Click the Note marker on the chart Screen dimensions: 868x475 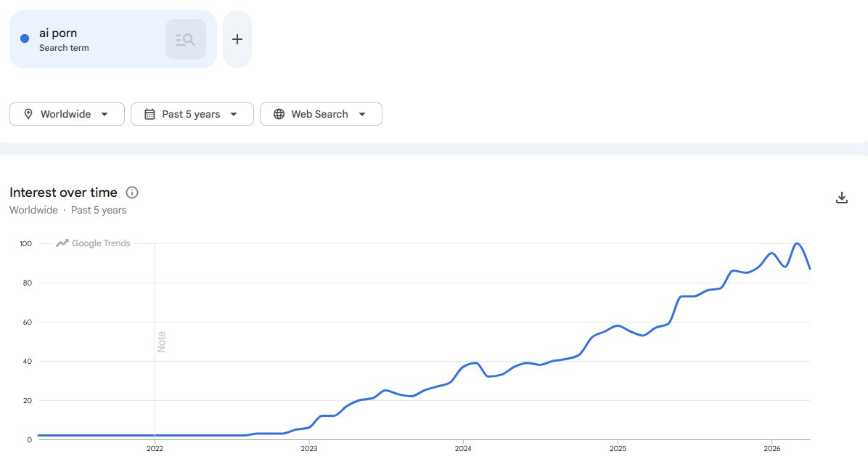tap(161, 342)
